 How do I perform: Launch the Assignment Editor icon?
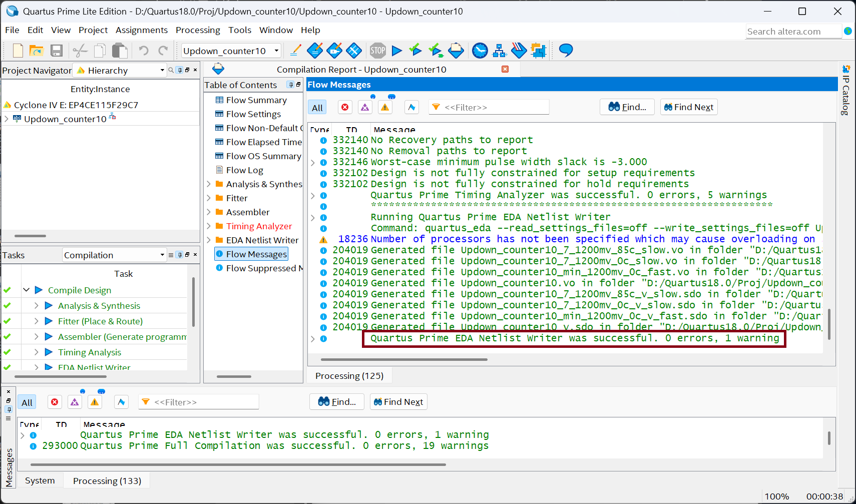(315, 51)
